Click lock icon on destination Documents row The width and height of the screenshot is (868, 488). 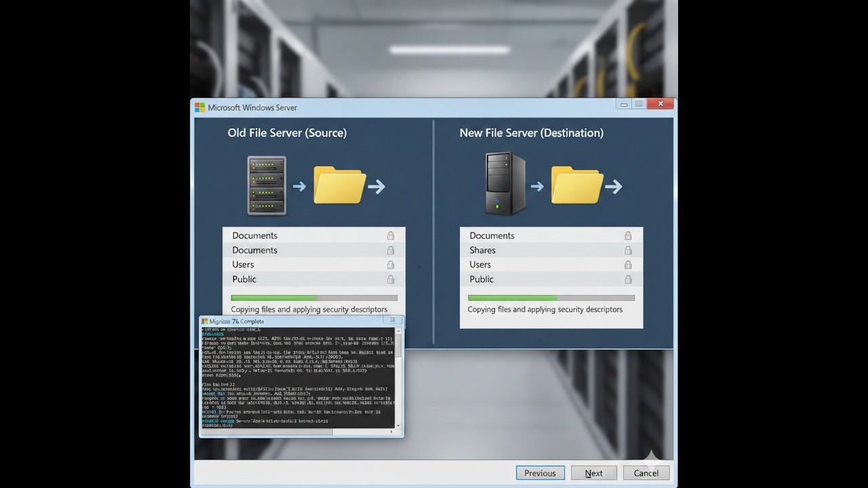point(628,236)
